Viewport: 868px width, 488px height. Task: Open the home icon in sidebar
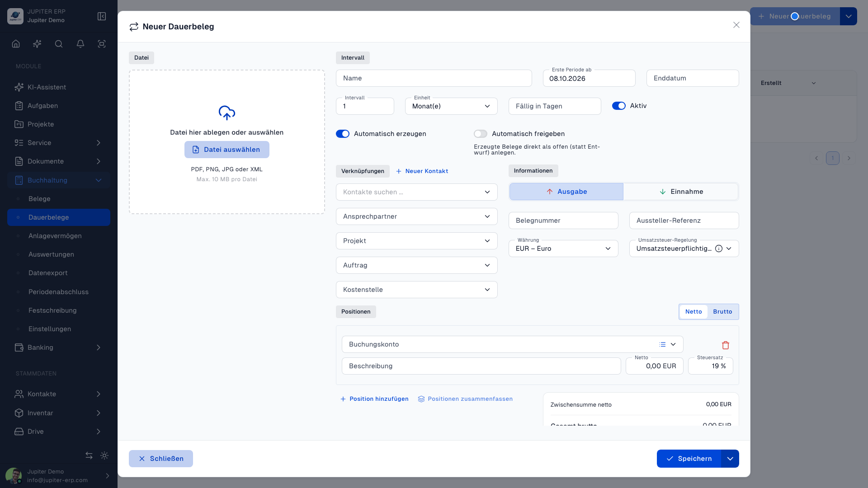(16, 44)
